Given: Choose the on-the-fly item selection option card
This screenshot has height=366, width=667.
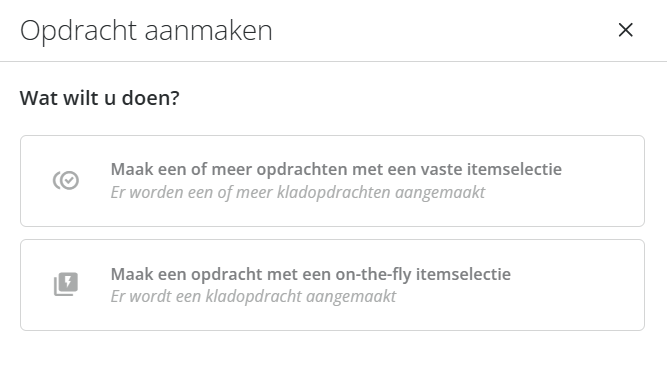Looking at the screenshot, I should click(x=332, y=285).
